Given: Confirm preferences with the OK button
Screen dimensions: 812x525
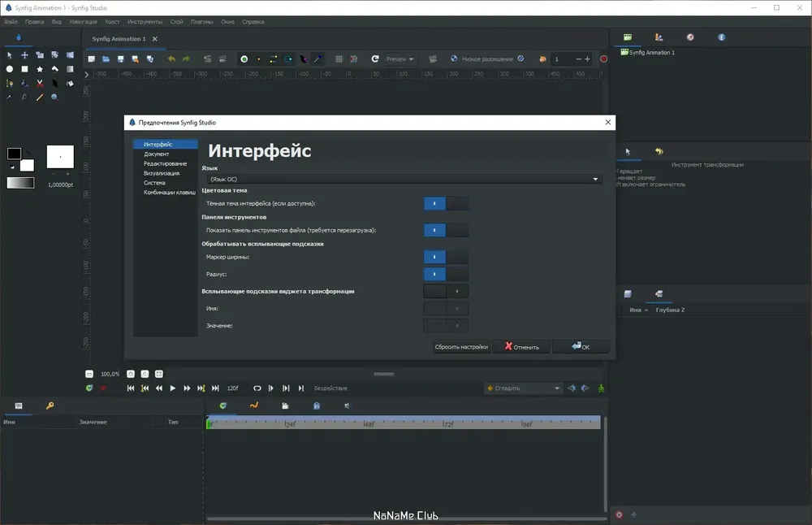Looking at the screenshot, I should tap(581, 347).
